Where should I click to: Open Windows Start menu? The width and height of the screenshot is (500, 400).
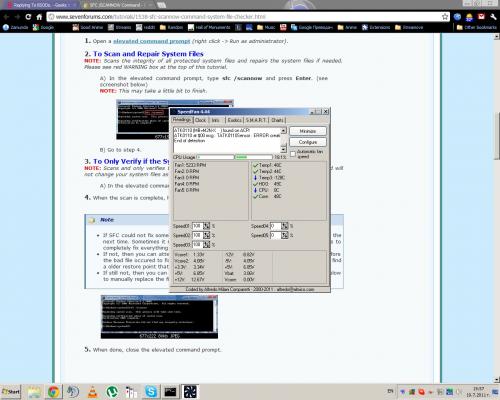tap(11, 392)
